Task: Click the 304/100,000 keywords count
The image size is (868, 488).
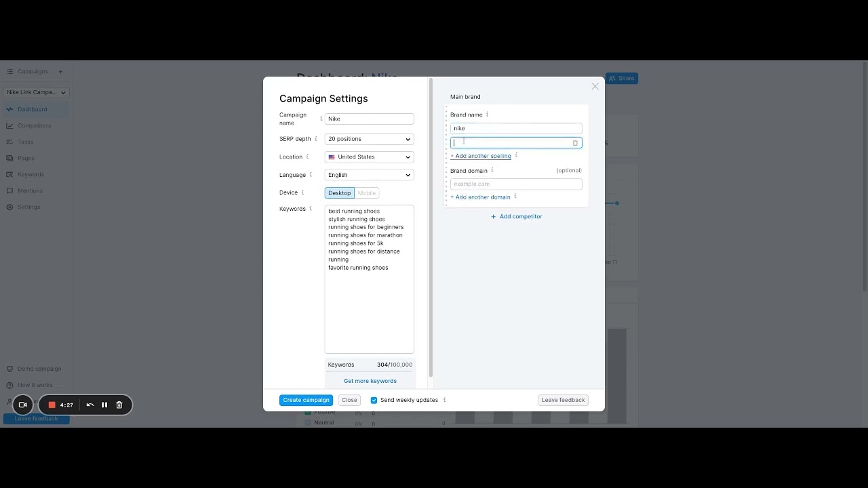Action: (395, 365)
